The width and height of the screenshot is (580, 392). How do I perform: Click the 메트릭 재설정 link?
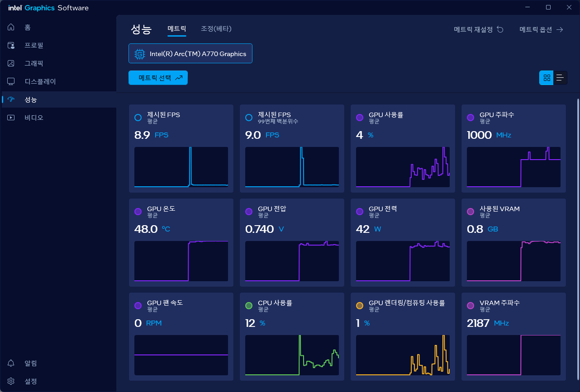click(x=479, y=29)
